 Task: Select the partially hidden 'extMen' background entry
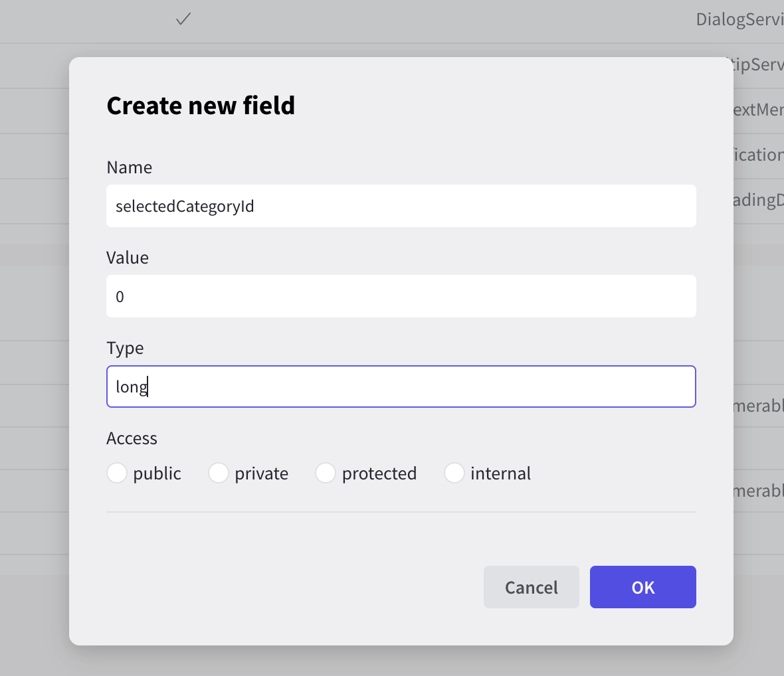[x=758, y=110]
